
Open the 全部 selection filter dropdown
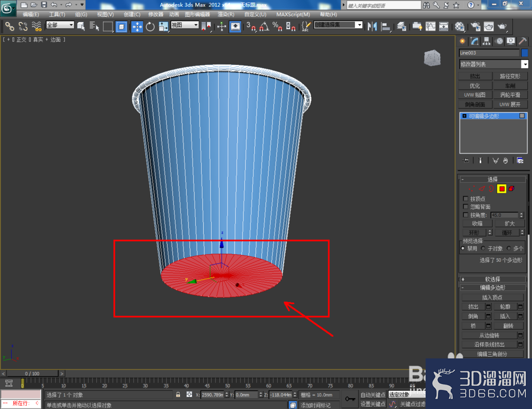click(x=60, y=25)
